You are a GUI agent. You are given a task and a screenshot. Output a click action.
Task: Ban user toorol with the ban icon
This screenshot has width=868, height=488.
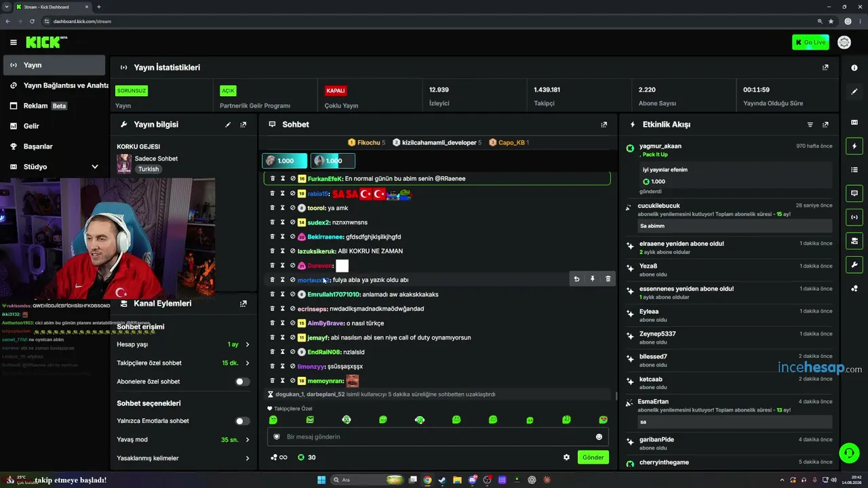293,208
